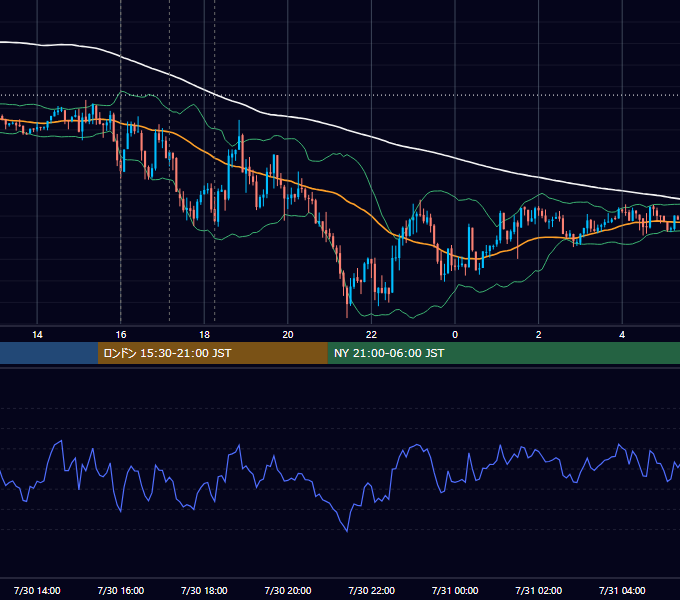Click hour label 14 on price chart axis
Screen dimensions: 680x600
click(x=37, y=335)
